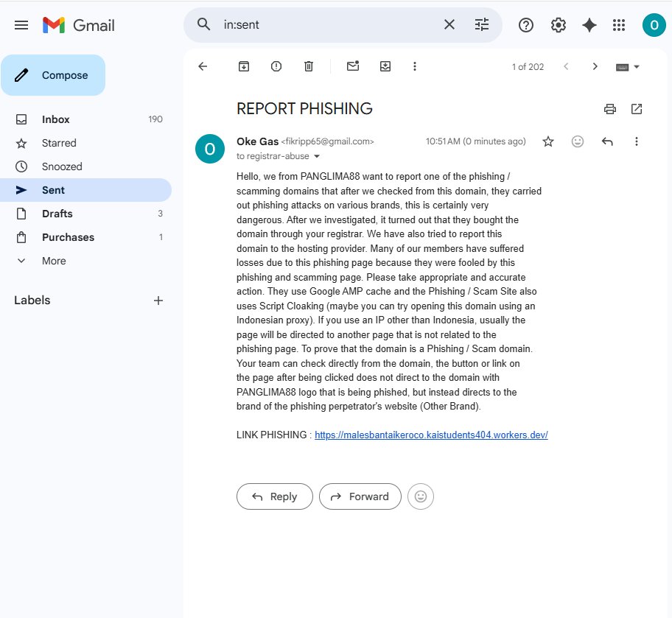Screen dimensions: 672x618
Task: Open message More menu three dots
Action: (x=637, y=141)
